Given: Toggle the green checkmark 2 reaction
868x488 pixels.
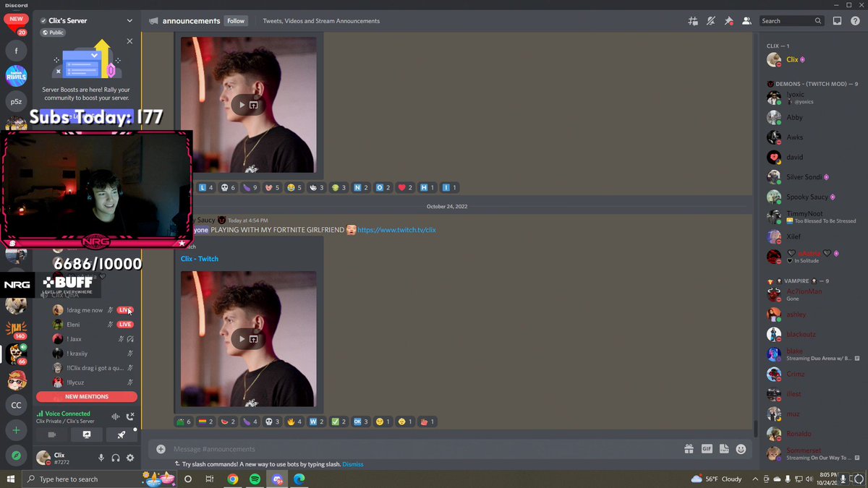Looking at the screenshot, I should (x=339, y=421).
